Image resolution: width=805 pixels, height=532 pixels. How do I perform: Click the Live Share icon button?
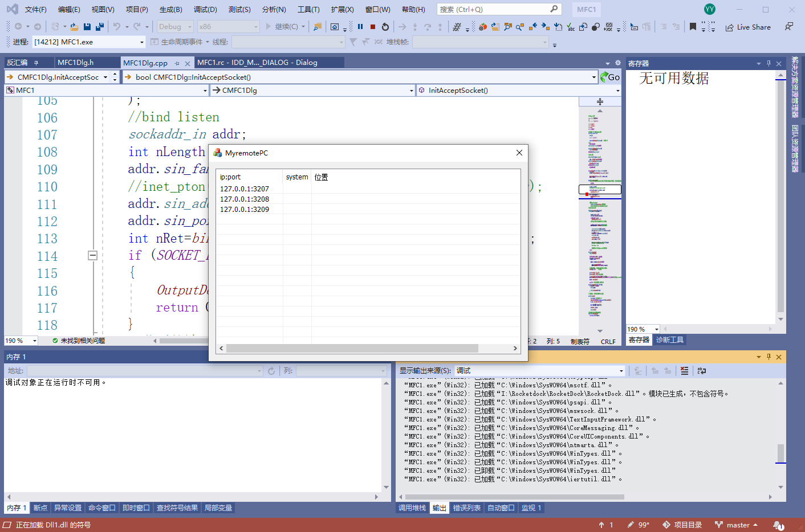(x=748, y=27)
